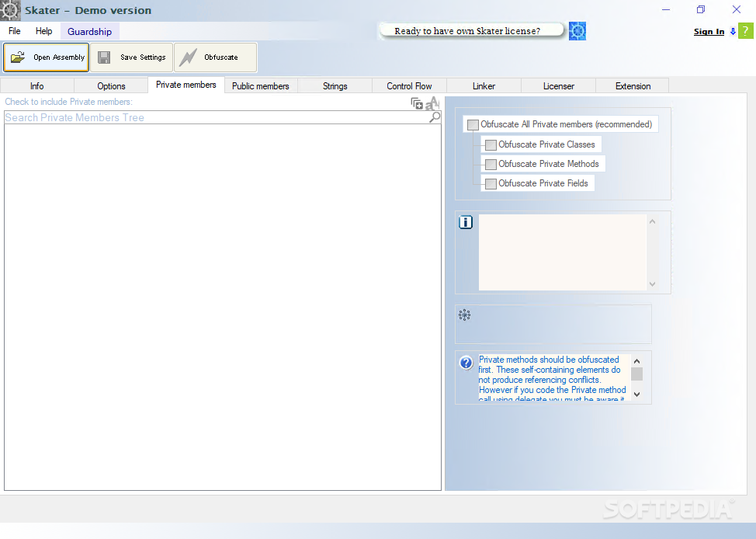Click Ready to have own Skater license banner

pos(471,31)
